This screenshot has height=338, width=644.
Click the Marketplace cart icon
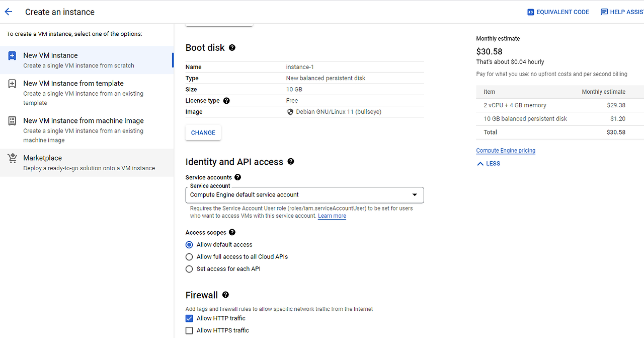(x=12, y=159)
